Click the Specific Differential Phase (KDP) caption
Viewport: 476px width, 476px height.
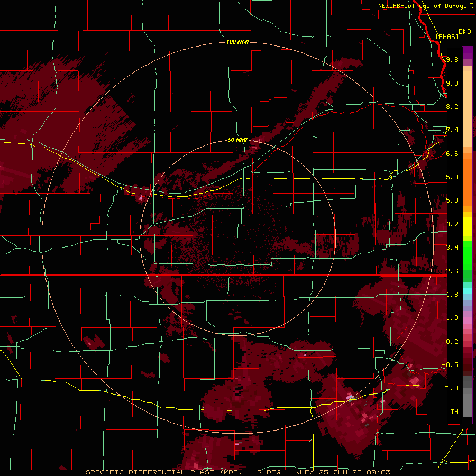point(166,472)
